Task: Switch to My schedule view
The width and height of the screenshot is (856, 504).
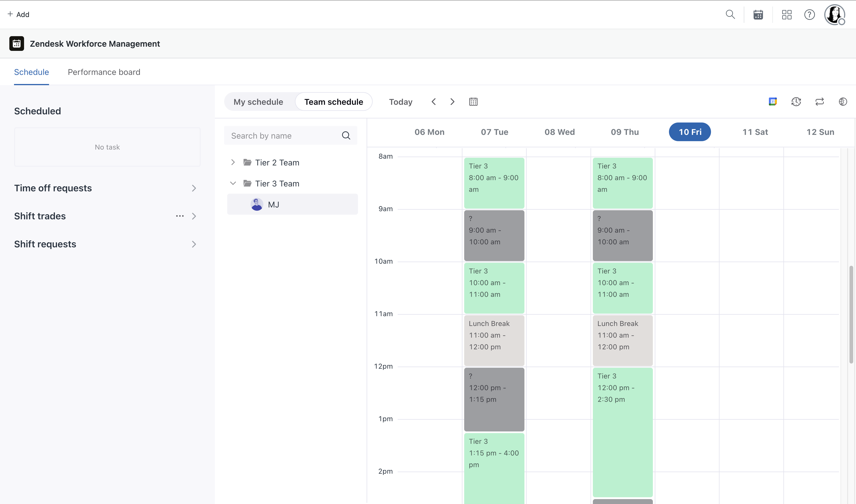Action: point(258,101)
